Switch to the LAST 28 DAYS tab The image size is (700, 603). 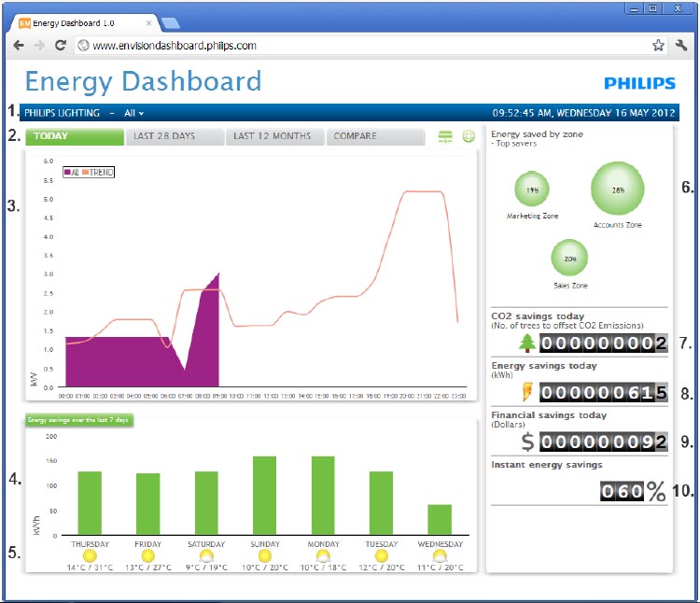(175, 136)
